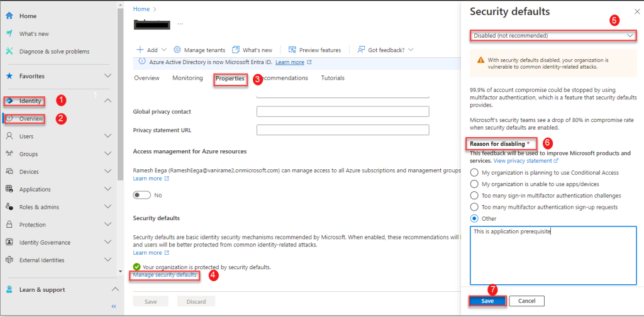Click the Manage tenants gear icon
The height and width of the screenshot is (317, 644).
pyautogui.click(x=177, y=50)
